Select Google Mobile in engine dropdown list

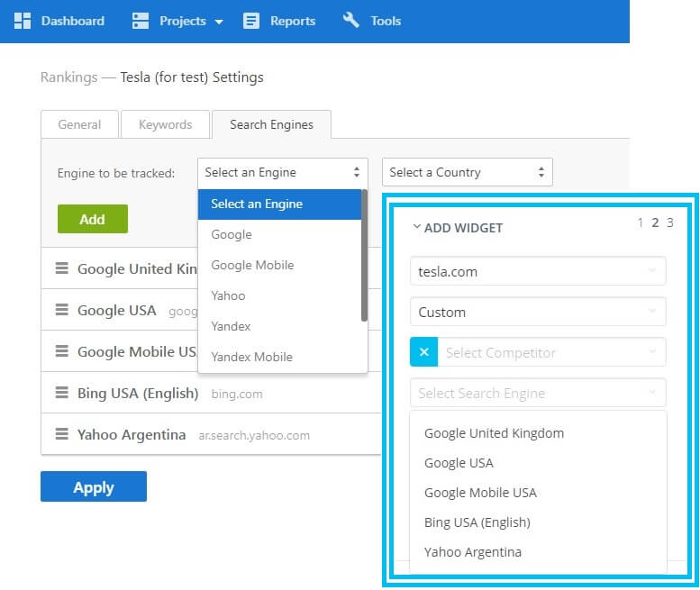click(252, 265)
